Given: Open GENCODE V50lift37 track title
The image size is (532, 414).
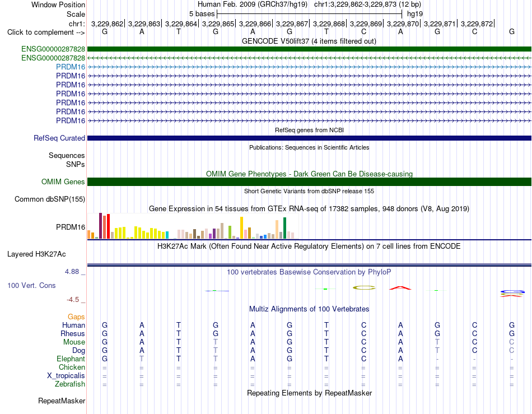Looking at the screenshot, I should [309, 41].
